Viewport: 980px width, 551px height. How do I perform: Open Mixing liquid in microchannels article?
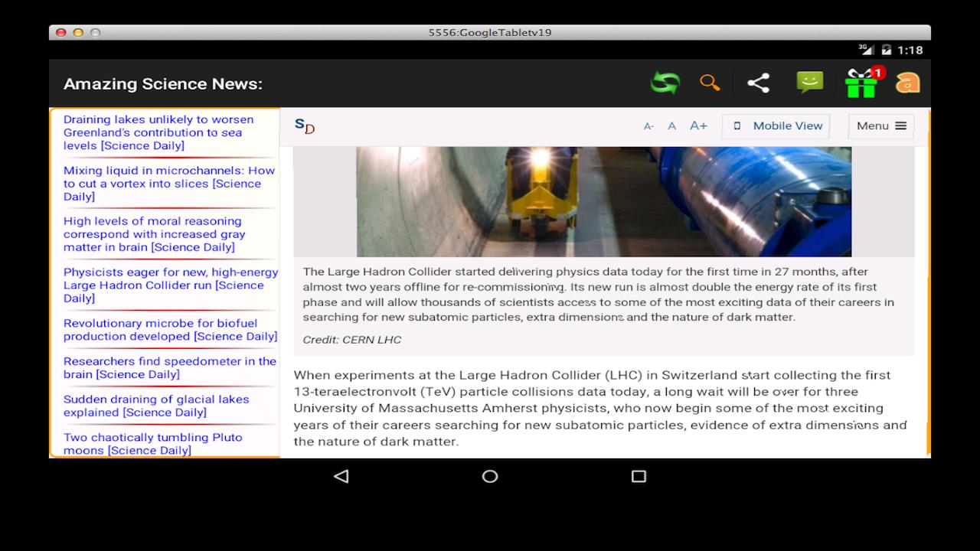coord(168,184)
